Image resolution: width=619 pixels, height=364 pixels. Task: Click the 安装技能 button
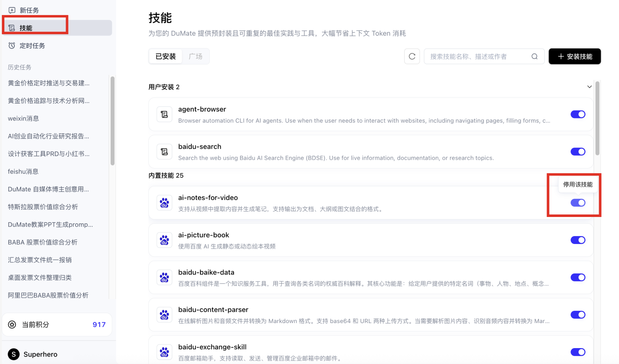pyautogui.click(x=574, y=56)
